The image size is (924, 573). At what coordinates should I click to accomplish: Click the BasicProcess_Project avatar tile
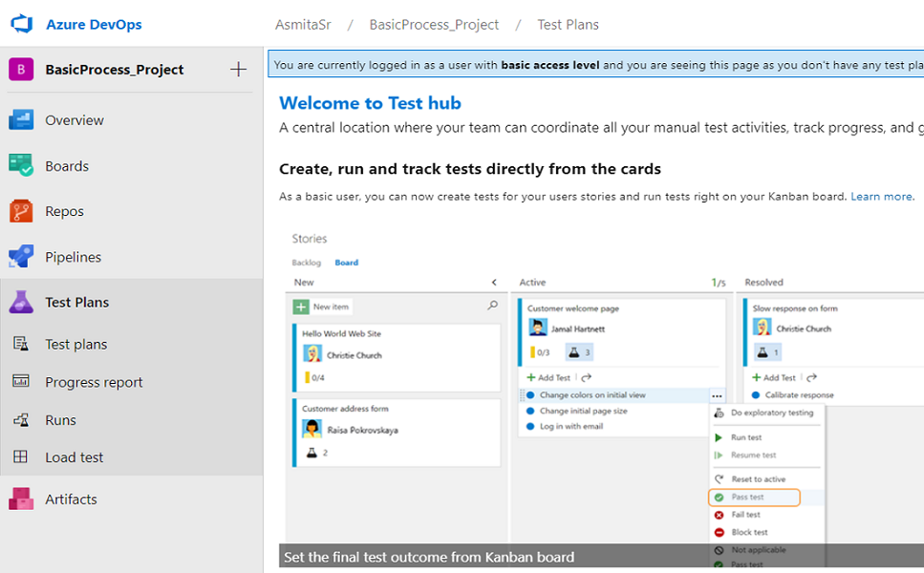(21, 70)
